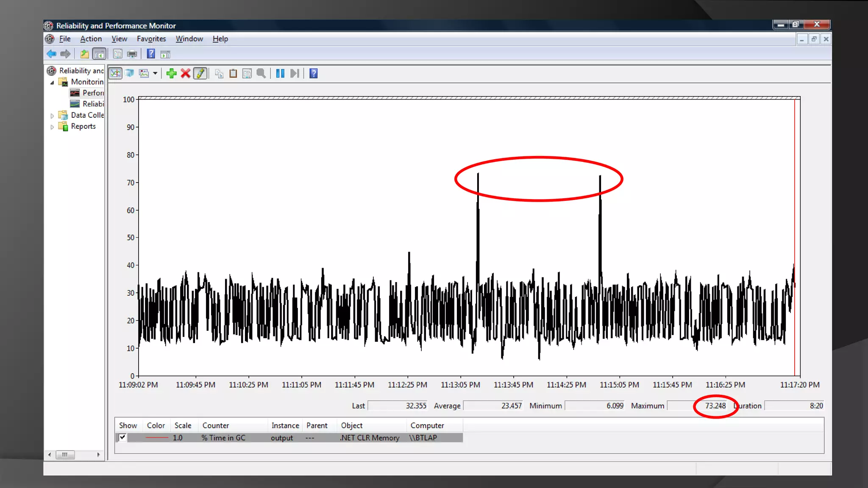868x488 pixels.
Task: Click Copy Properties icon
Action: click(219, 73)
